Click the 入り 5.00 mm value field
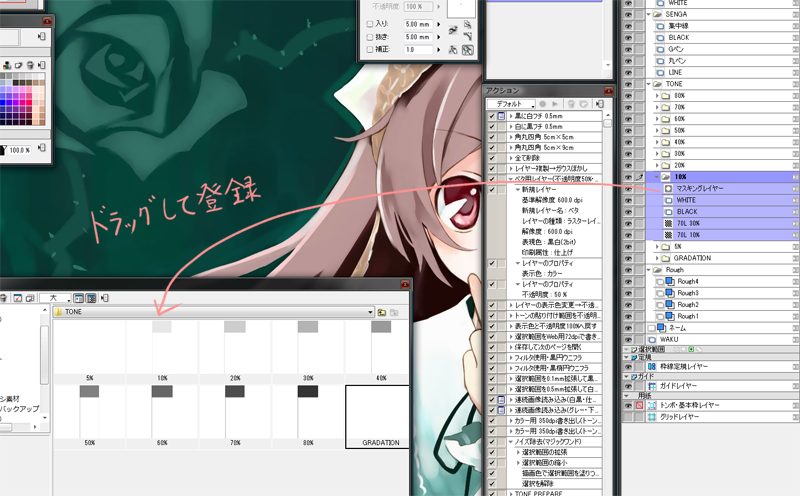Screen dimensions: 800x496 click(417, 24)
